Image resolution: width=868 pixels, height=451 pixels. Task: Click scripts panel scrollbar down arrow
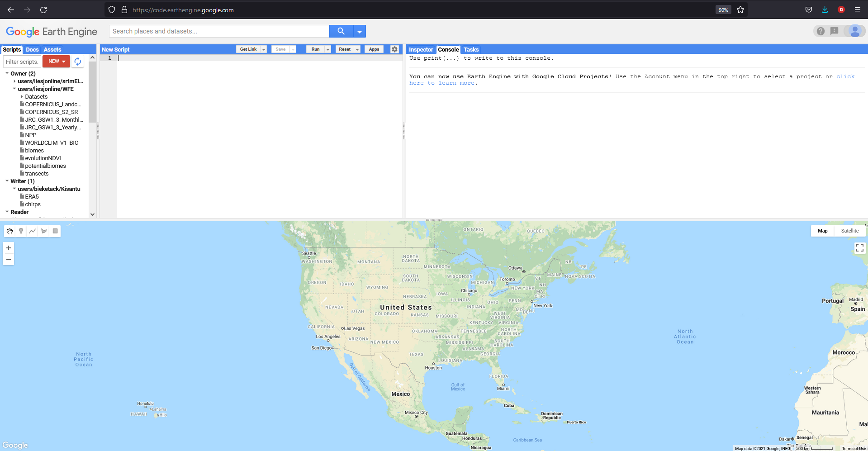[93, 214]
